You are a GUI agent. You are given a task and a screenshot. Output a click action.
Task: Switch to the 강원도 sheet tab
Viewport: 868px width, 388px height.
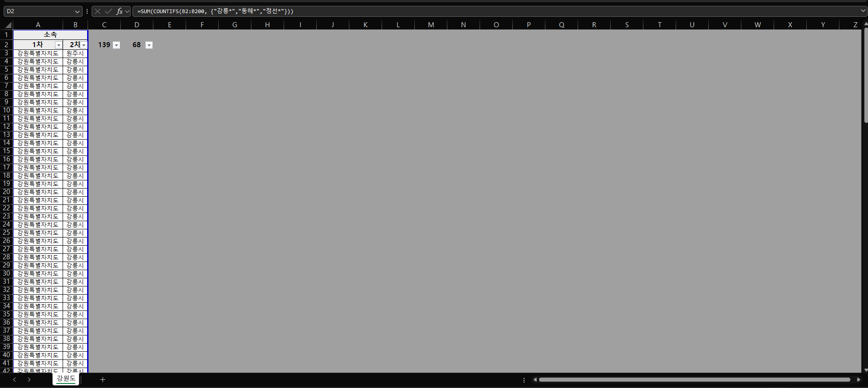(x=66, y=378)
